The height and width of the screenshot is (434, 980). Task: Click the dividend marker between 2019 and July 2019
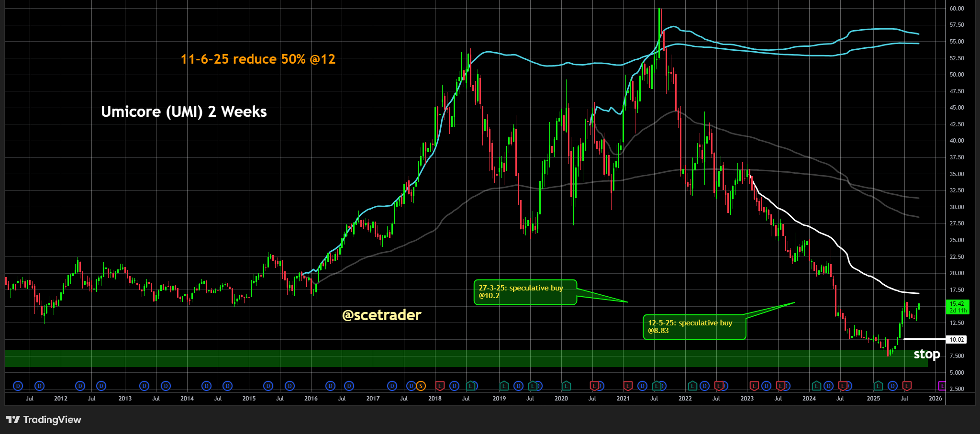(x=518, y=386)
